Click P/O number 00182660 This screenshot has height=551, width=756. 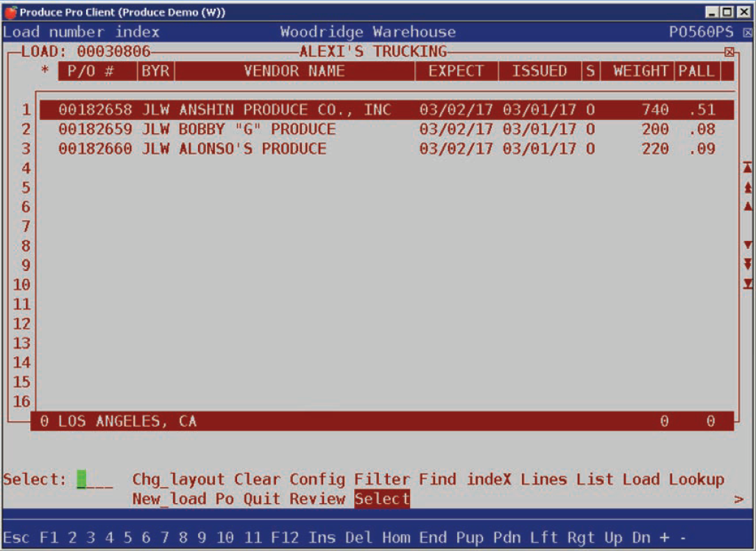click(95, 149)
